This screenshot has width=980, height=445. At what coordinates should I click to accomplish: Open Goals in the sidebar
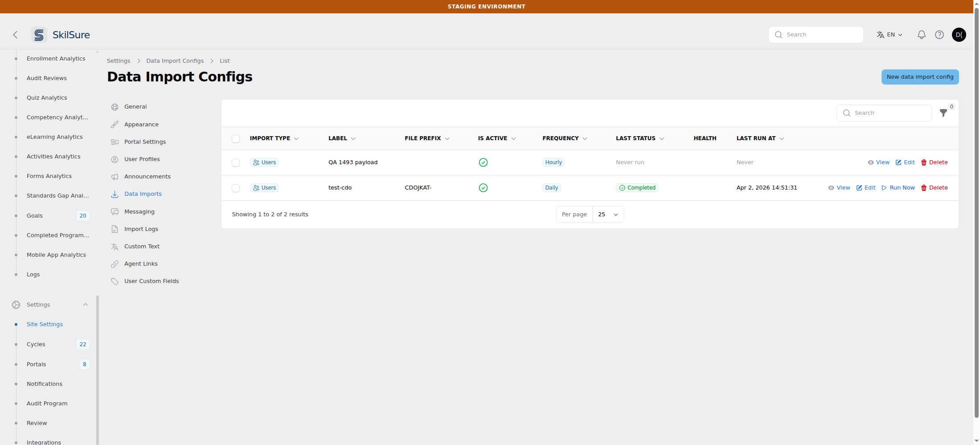tap(35, 216)
